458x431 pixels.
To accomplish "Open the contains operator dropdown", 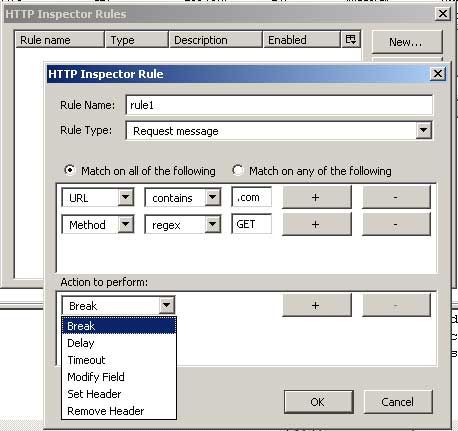I will pos(213,197).
